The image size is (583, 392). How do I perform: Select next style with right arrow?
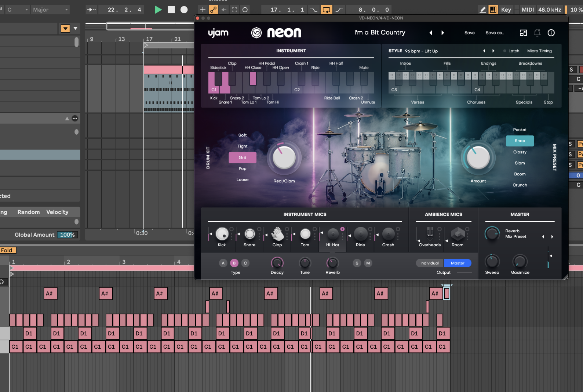point(493,51)
